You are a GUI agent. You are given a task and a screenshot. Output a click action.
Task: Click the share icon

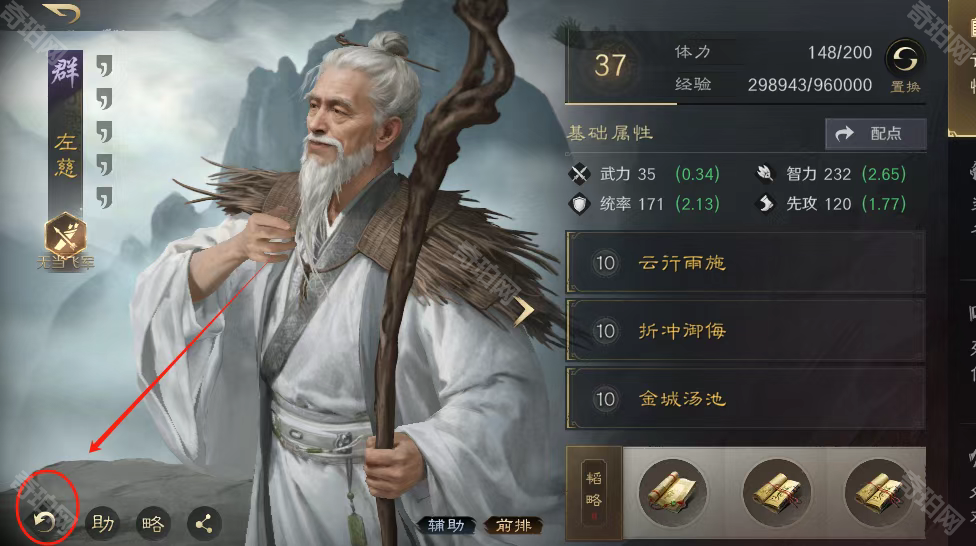(204, 524)
